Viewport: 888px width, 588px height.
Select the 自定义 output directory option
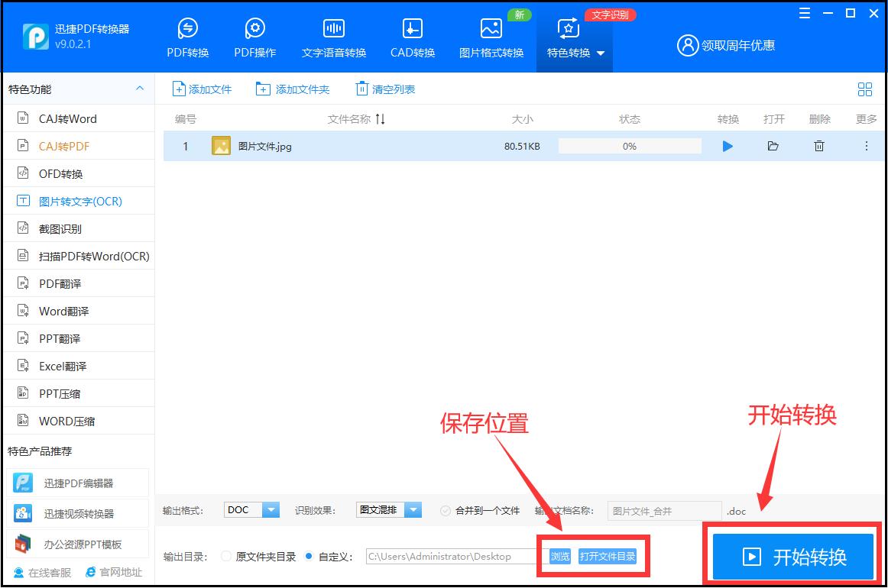tap(309, 557)
